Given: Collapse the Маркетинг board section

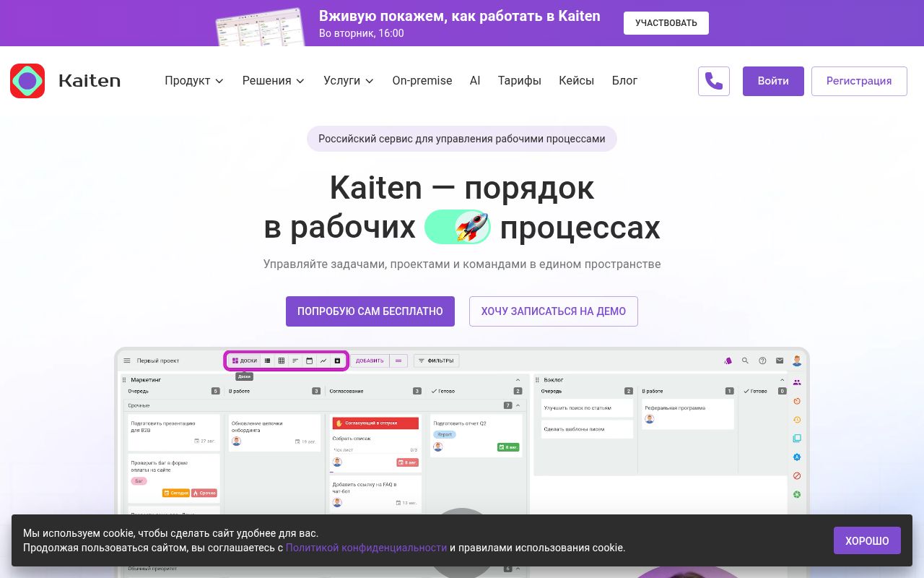Looking at the screenshot, I should (x=518, y=379).
